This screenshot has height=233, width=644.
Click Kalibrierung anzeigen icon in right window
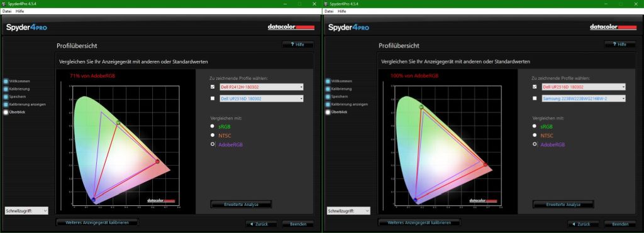pyautogui.click(x=328, y=104)
